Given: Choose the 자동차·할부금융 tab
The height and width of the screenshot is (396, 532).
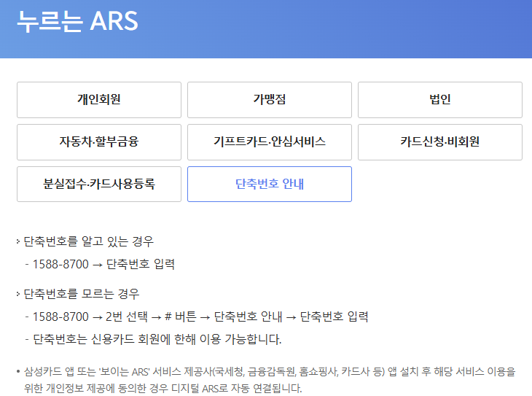Looking at the screenshot, I should tap(99, 142).
